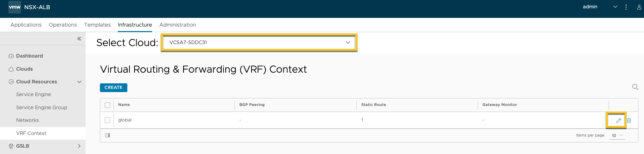Collapse the sidebar with double-chevron icon
The height and width of the screenshot is (154, 644).
79,38
